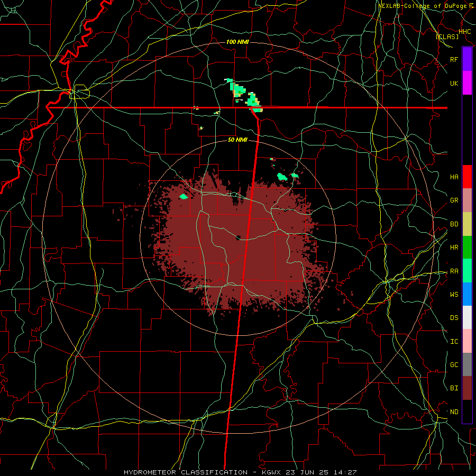The height and width of the screenshot is (476, 476).
Task: Click the 14:27 time stamp
Action: pyautogui.click(x=346, y=472)
